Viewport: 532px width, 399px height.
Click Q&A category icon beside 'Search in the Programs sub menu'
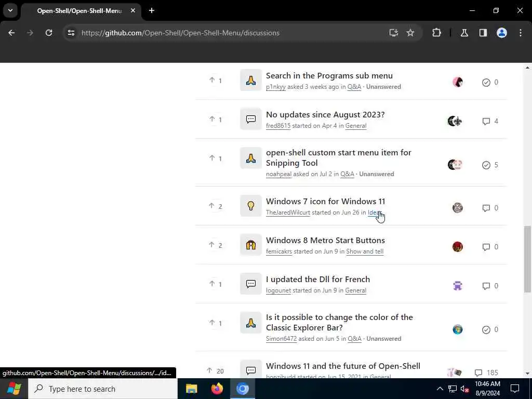coord(251,81)
